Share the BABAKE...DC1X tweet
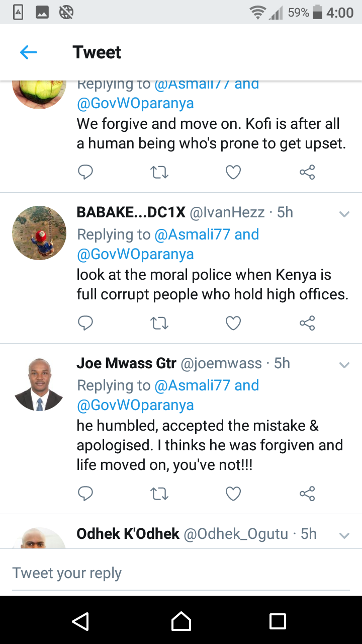Screen dimensions: 362x644 coord(307,323)
